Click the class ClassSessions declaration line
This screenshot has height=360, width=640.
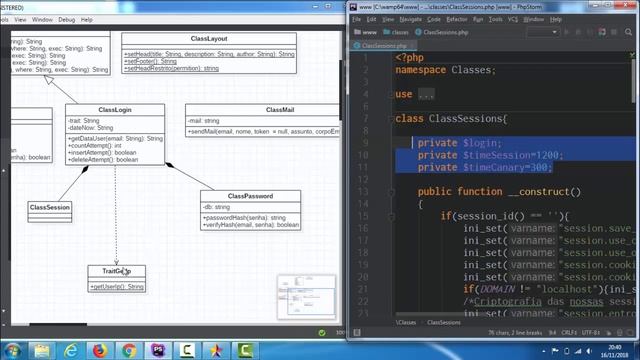pos(451,119)
